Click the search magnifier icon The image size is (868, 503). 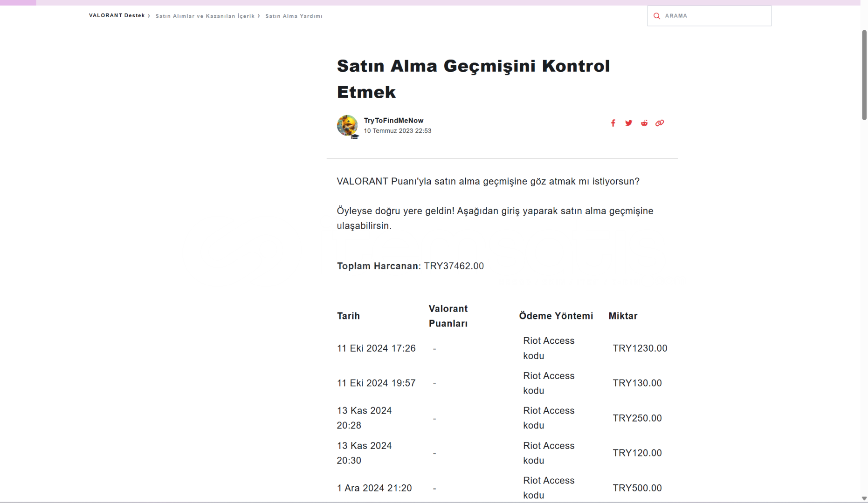point(657,16)
